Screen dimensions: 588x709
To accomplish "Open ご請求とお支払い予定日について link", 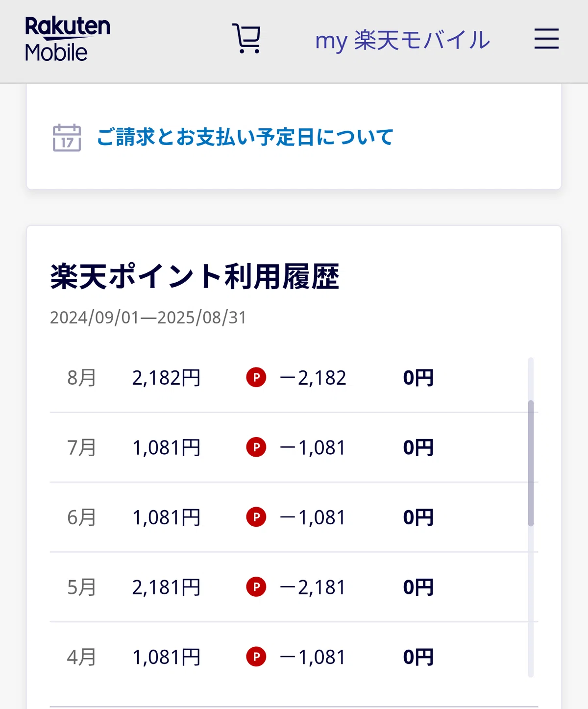I will (x=245, y=137).
